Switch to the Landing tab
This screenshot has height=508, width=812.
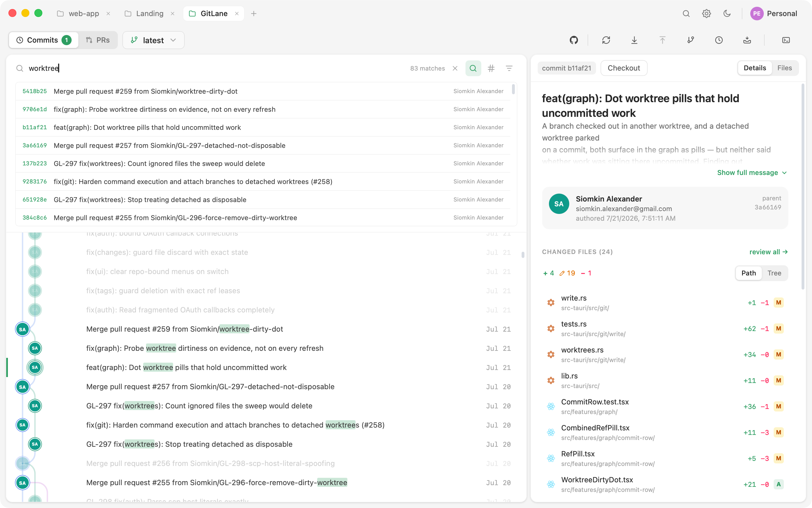click(x=149, y=14)
